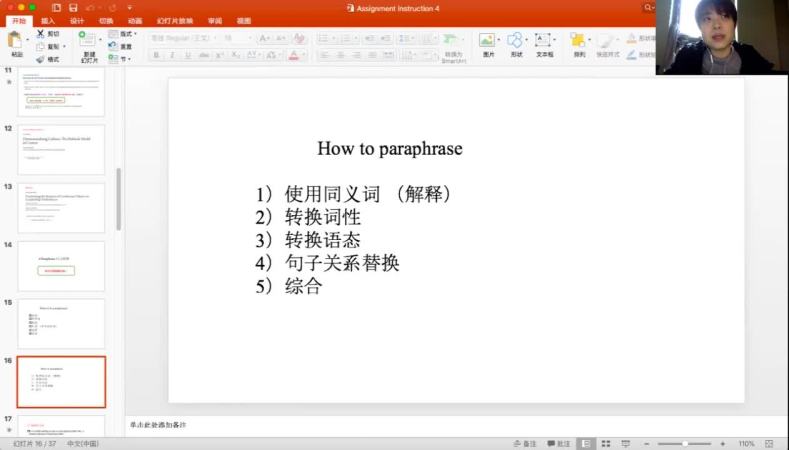Open the Slide Show (幻灯片放映) ribbon tab
Viewport: 789px width, 450px height.
[175, 21]
